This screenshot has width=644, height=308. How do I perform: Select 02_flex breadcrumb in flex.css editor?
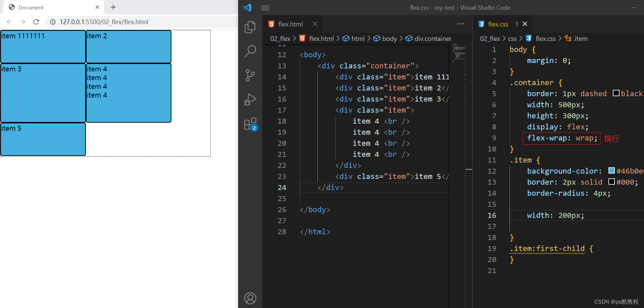pyautogui.click(x=490, y=39)
